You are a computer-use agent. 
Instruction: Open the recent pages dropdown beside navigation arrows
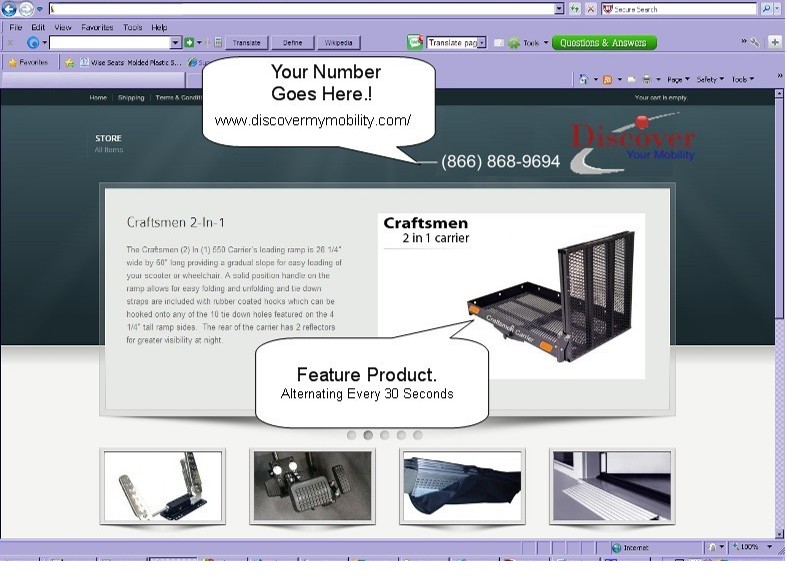[x=40, y=9]
